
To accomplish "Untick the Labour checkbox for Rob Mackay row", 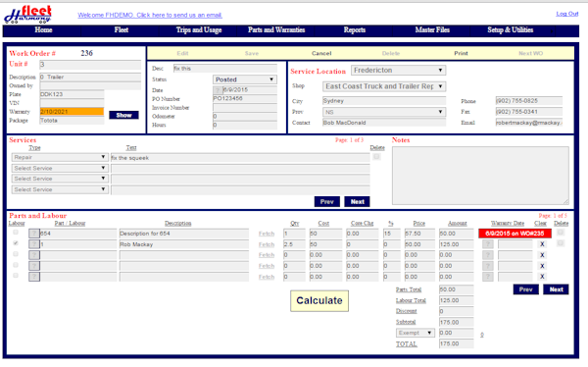I will 16,243.
